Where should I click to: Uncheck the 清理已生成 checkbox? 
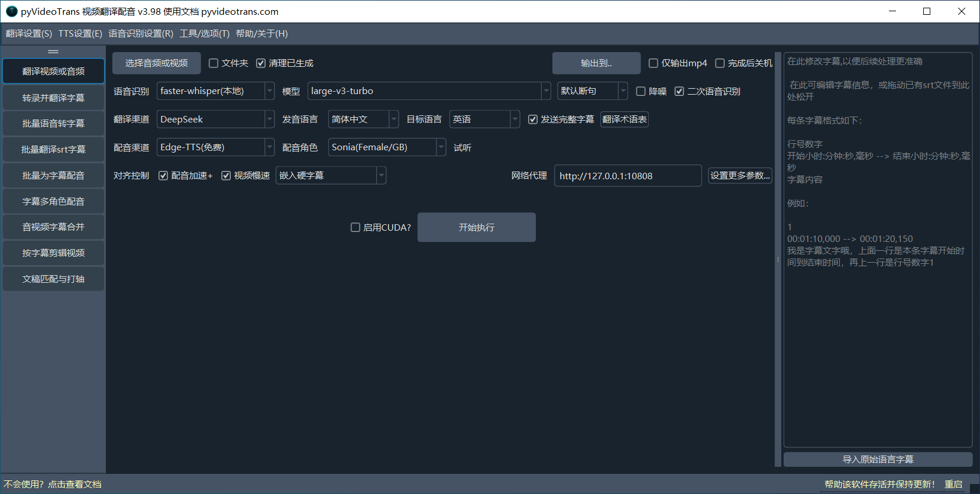click(261, 63)
